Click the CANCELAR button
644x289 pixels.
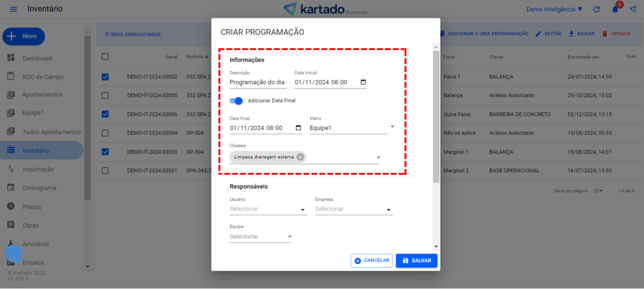[x=372, y=260]
